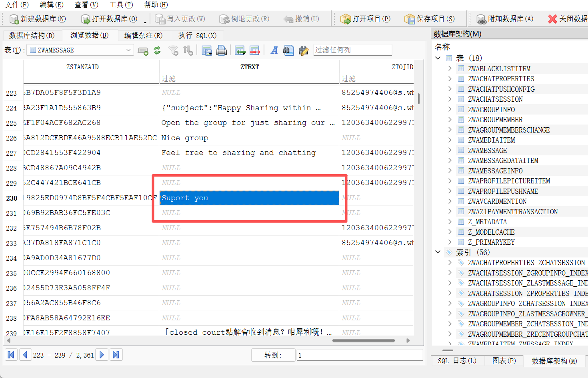Click the red-arrow delete record icon

tap(255, 50)
